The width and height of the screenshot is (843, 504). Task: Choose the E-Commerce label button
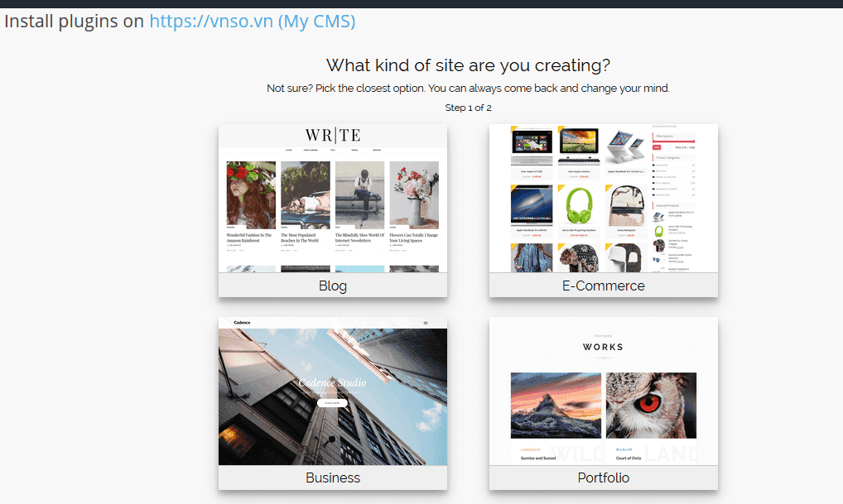click(x=603, y=286)
